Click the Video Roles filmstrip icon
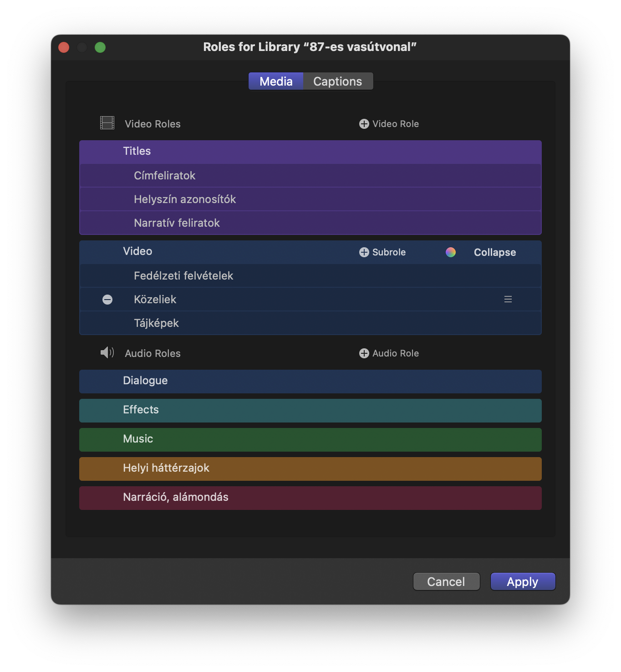This screenshot has width=621, height=672. (107, 123)
